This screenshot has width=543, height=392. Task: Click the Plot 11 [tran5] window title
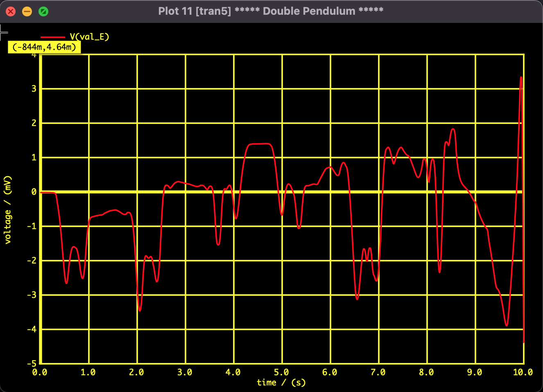271,11
